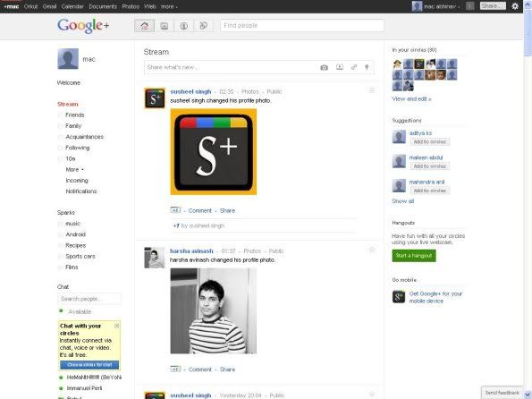Add a link to share box
Viewport: 532px width, 399px height.
tap(354, 67)
